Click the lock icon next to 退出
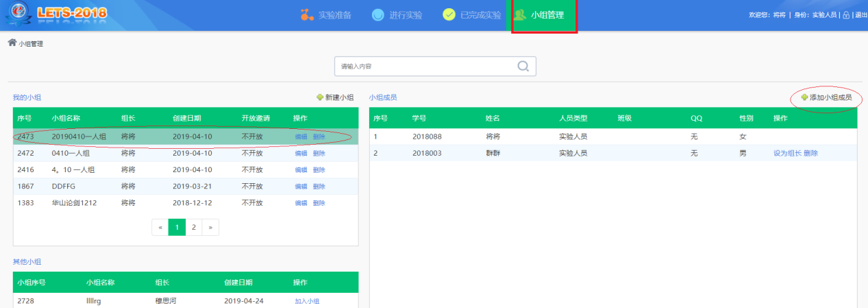Viewport: 868px width, 308px height. [x=846, y=15]
